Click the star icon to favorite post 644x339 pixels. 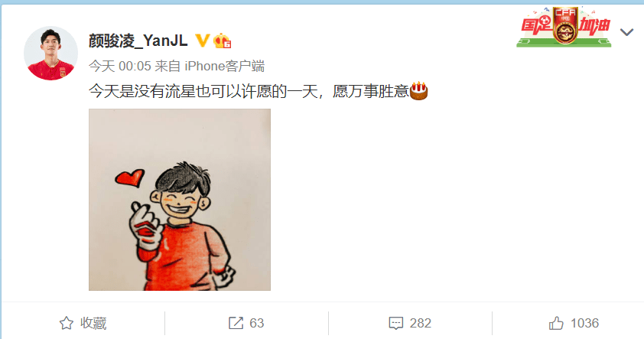click(66, 324)
